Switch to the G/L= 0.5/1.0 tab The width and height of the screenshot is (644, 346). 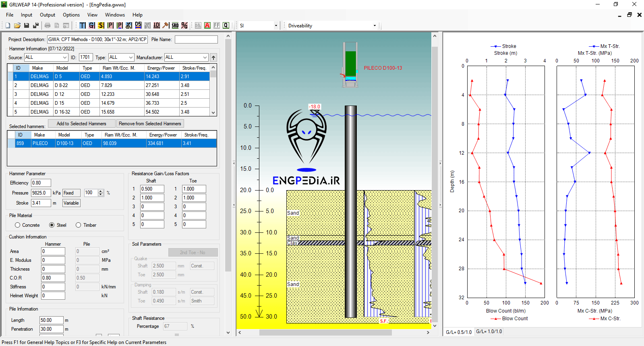[x=459, y=332]
